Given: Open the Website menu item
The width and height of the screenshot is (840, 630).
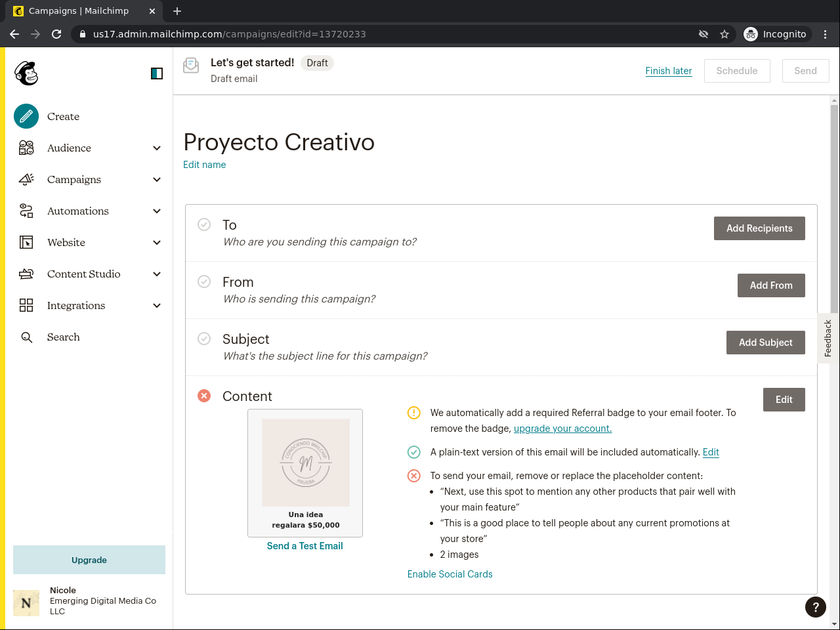Looking at the screenshot, I should click(66, 243).
